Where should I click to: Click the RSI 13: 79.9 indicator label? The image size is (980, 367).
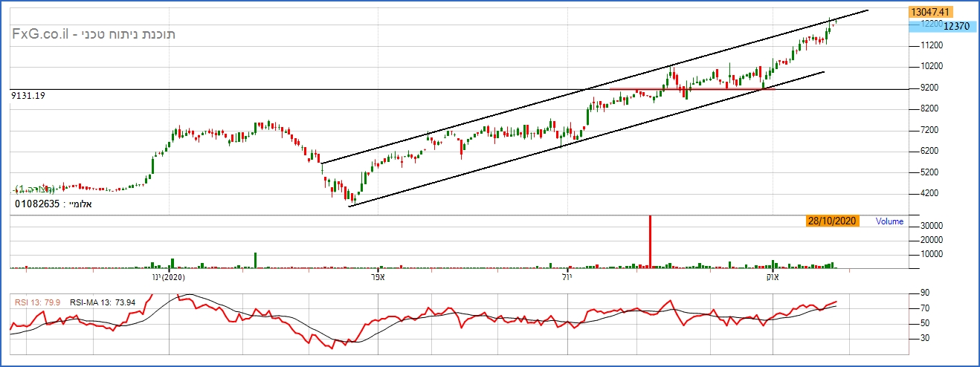pyautogui.click(x=38, y=302)
